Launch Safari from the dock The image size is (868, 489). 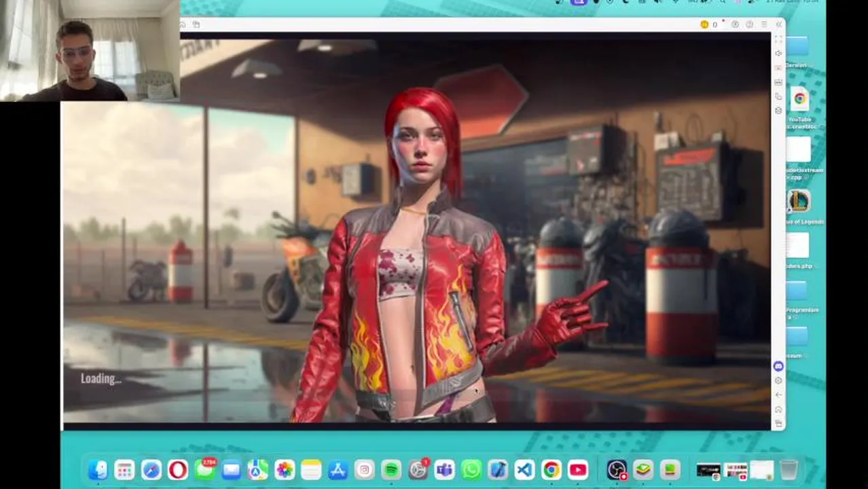tap(151, 469)
